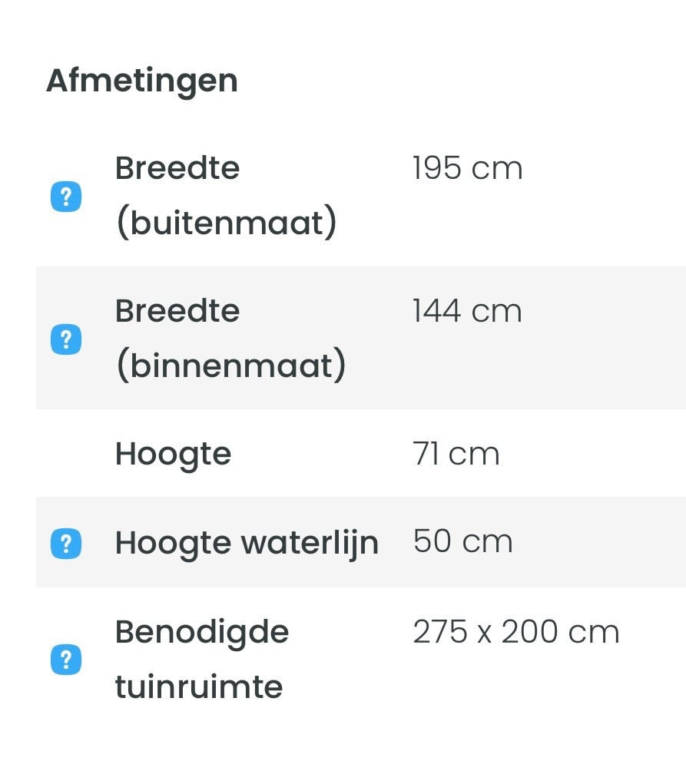This screenshot has height=784, width=686.
Task: Click the word Benodigde
Action: point(202,633)
